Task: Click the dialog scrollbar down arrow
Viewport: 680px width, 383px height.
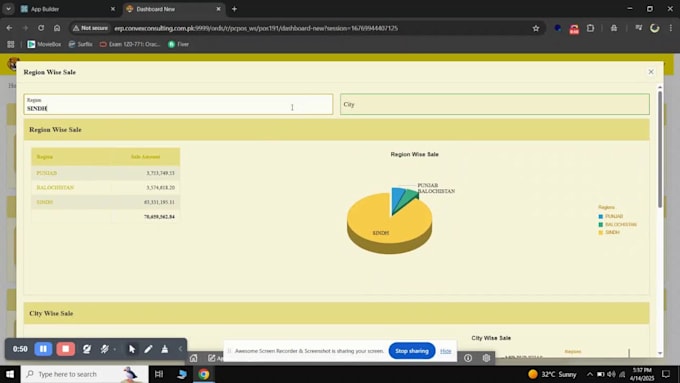Action: pos(660,353)
